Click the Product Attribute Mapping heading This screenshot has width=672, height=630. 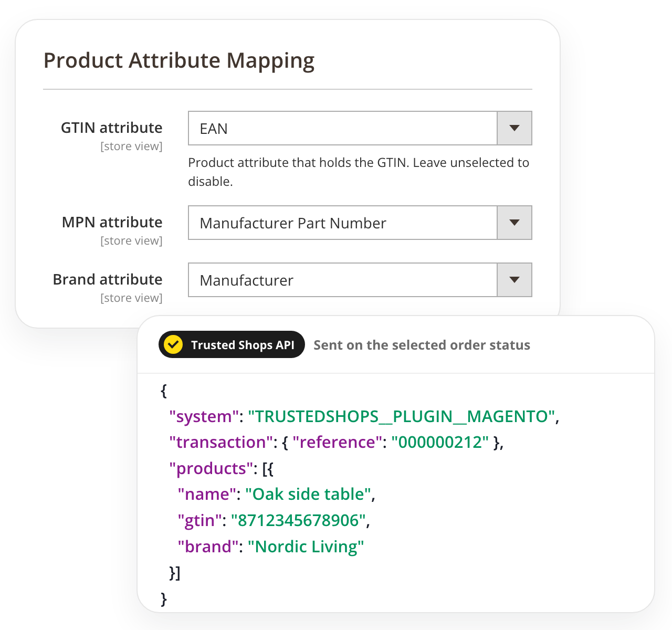point(179,60)
